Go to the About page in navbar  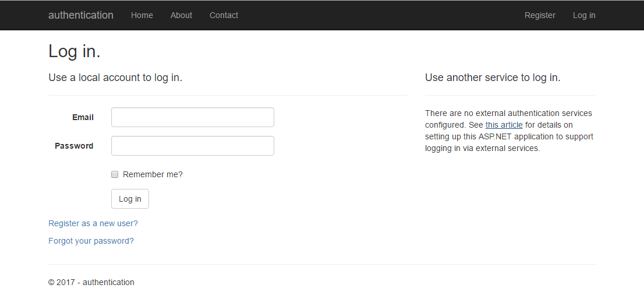(x=181, y=15)
